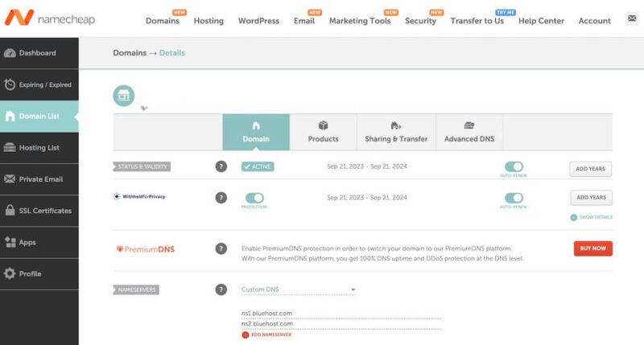Click the ns1.bluehost.com nameserver field
Screen dimensions: 644x345
[341, 314]
